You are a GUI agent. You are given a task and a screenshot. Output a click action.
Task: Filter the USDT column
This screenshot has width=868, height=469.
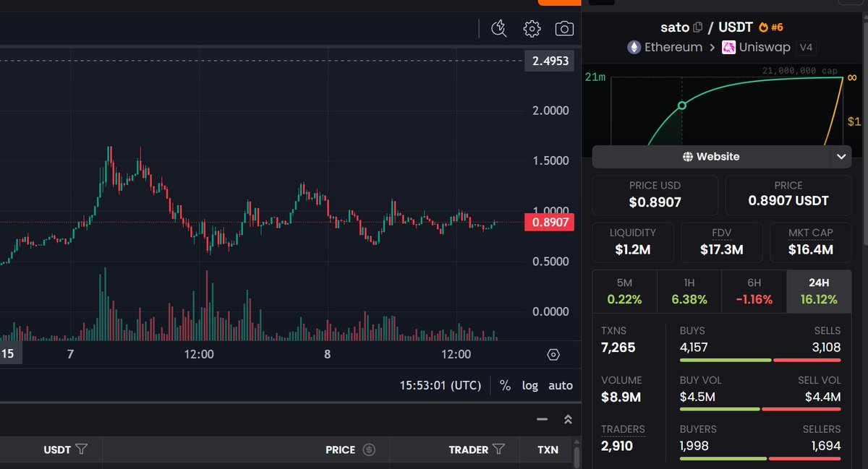click(x=82, y=449)
